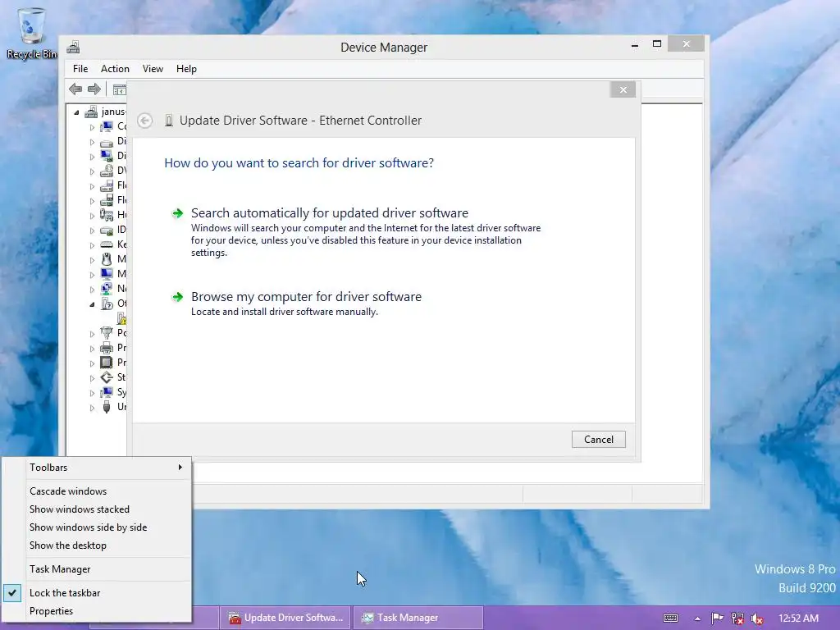The width and height of the screenshot is (840, 630).
Task: Select the Ethernet Controller warning device icon
Action: [x=121, y=318]
